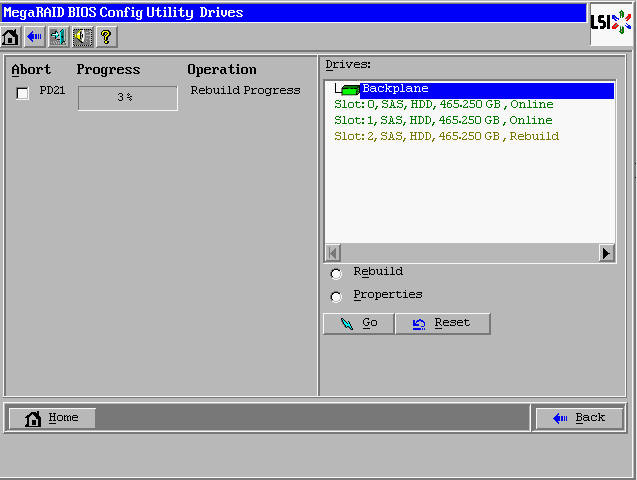This screenshot has height=480, width=637.
Task: Click the green Backplane drive icon
Action: coord(350,89)
